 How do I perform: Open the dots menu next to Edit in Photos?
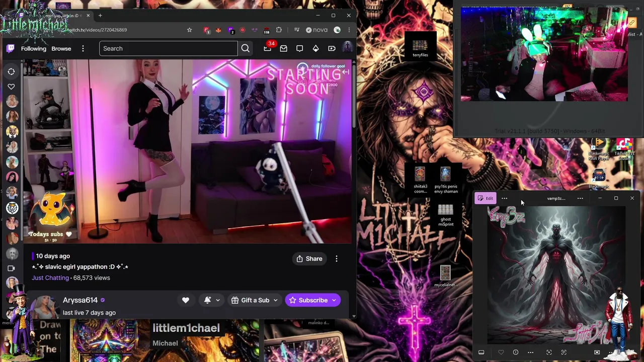pos(504,198)
